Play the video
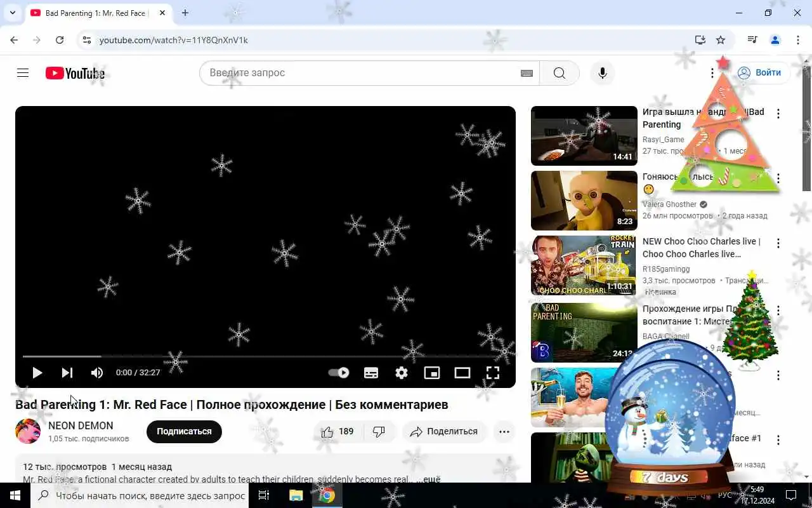Image resolution: width=812 pixels, height=508 pixels. tap(37, 373)
